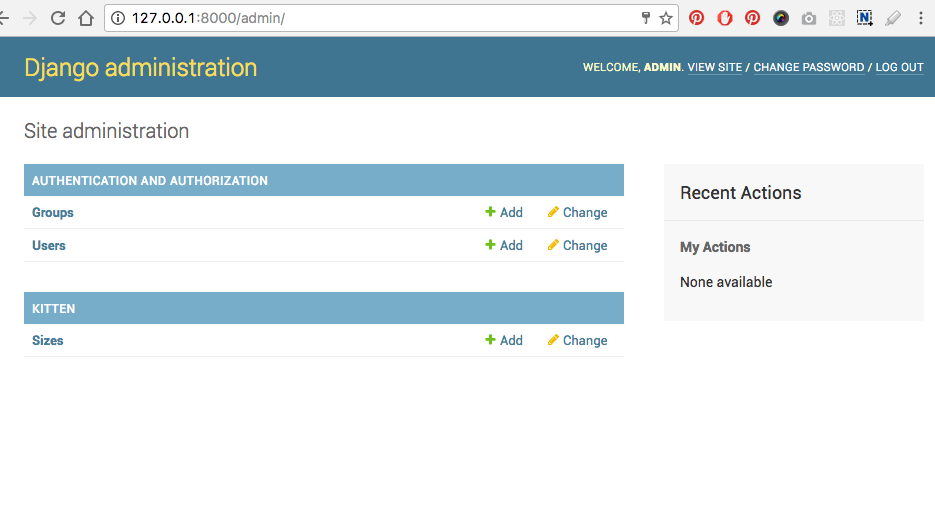935x520 pixels.
Task: Open the color wheel extension icon
Action: (x=781, y=18)
